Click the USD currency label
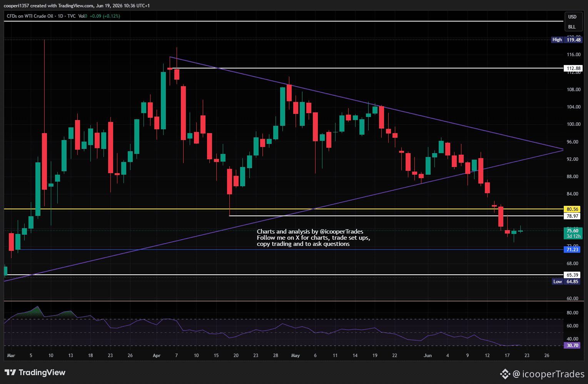Screen dimensions: 588x384 pyautogui.click(x=572, y=17)
